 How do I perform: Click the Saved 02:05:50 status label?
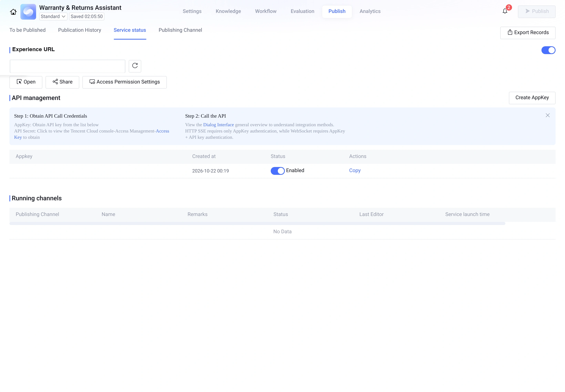click(87, 16)
